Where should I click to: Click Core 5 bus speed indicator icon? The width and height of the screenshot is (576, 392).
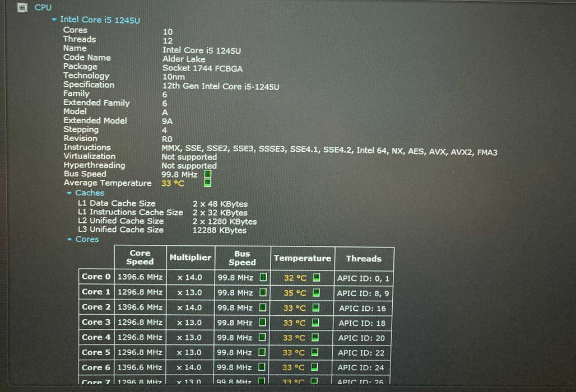pos(262,352)
